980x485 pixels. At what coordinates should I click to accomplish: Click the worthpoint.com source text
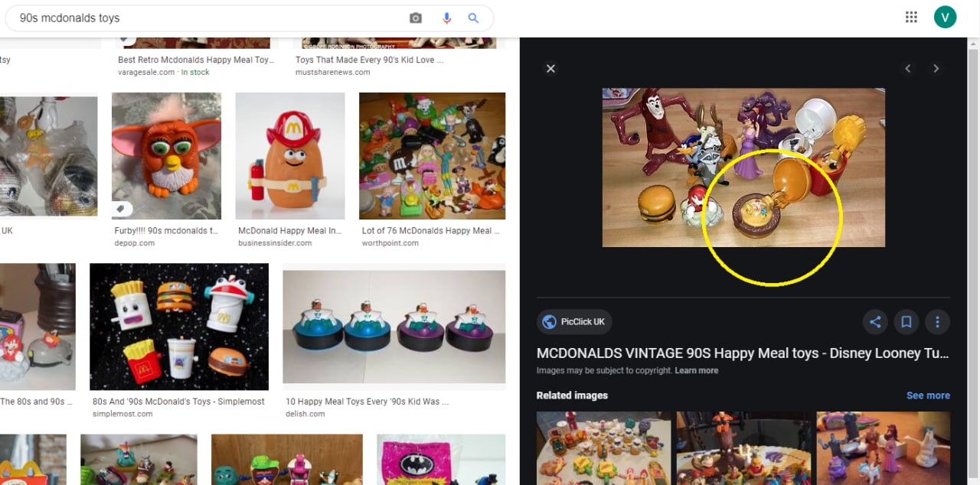pyautogui.click(x=390, y=243)
